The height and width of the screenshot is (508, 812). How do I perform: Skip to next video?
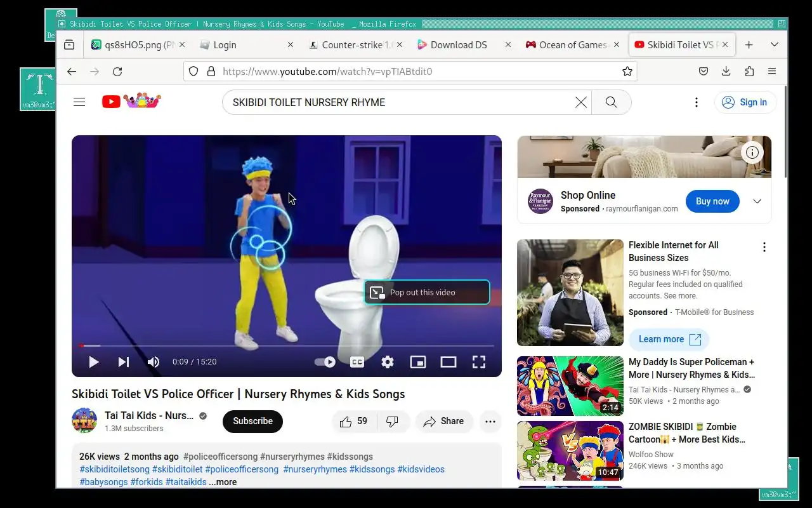[124, 362]
